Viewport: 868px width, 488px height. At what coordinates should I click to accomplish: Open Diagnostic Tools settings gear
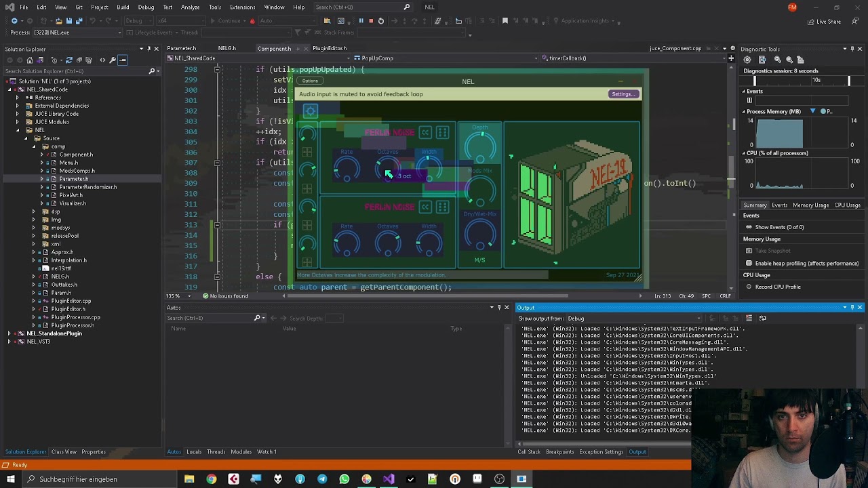(747, 60)
